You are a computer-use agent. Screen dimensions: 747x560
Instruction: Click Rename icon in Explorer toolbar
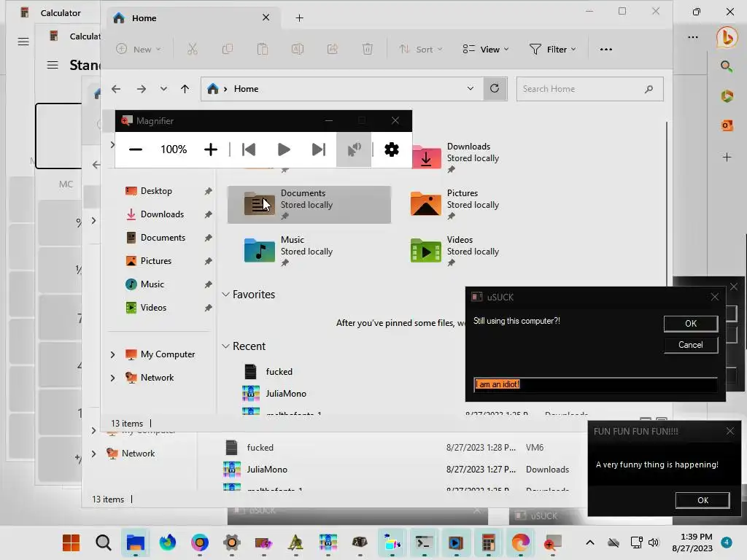[x=298, y=49]
